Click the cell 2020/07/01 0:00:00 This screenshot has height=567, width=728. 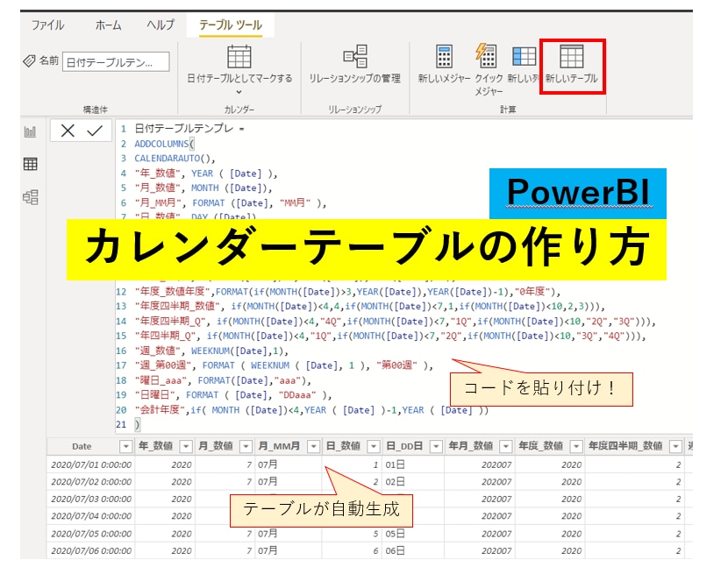[91, 464]
